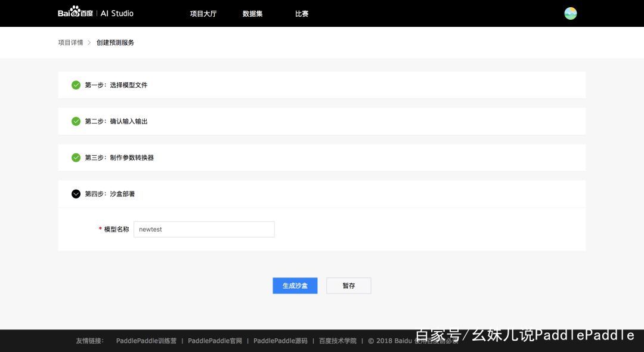Click the 暂存 button
Viewport: 644px width, 352px height.
coord(349,286)
